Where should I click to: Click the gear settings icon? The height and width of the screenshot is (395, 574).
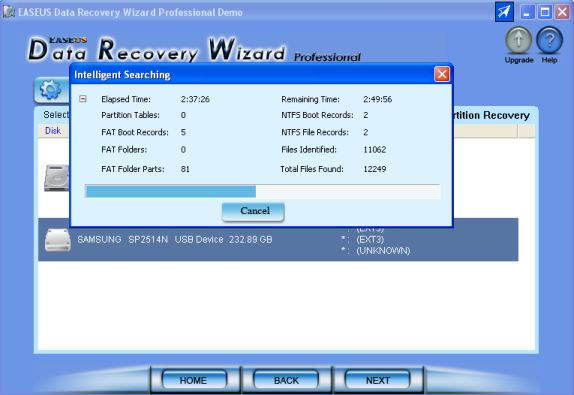[x=50, y=90]
